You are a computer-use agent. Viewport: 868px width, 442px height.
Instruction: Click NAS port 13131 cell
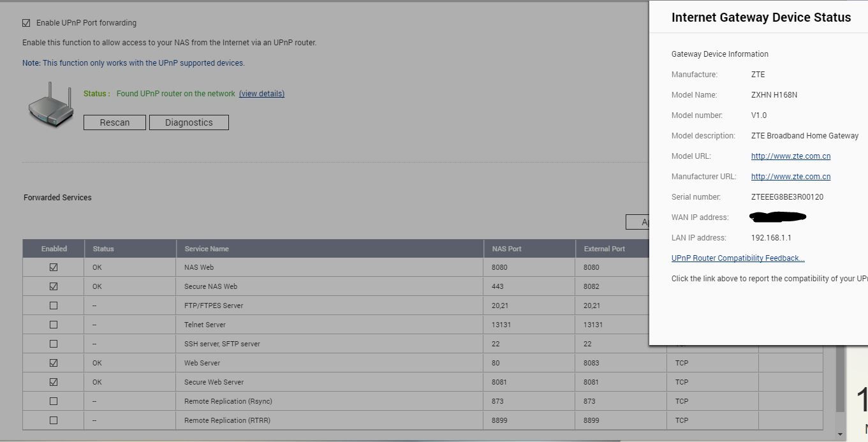click(x=529, y=325)
